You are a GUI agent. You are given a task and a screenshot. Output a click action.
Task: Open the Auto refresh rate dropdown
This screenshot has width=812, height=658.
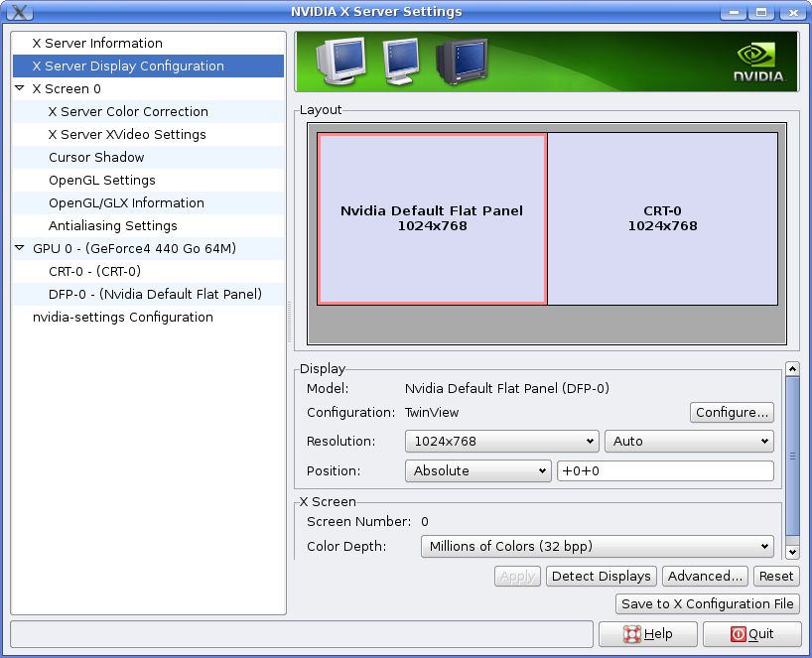pos(689,441)
